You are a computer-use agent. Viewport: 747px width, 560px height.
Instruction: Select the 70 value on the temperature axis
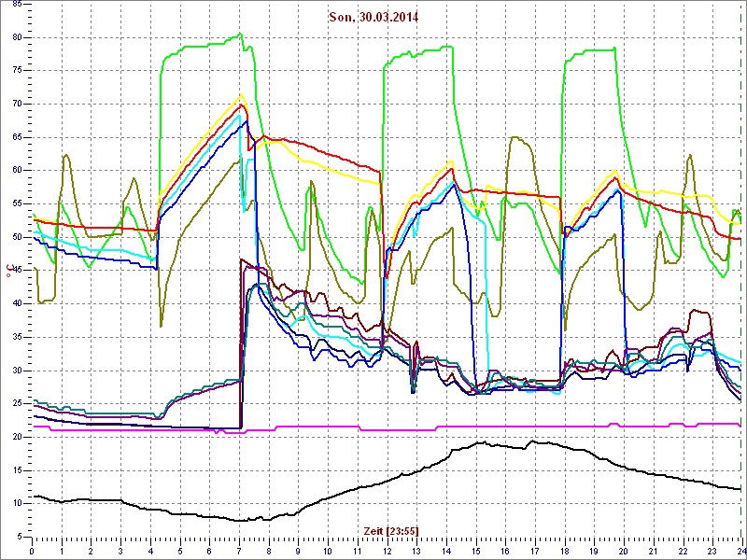(x=16, y=104)
